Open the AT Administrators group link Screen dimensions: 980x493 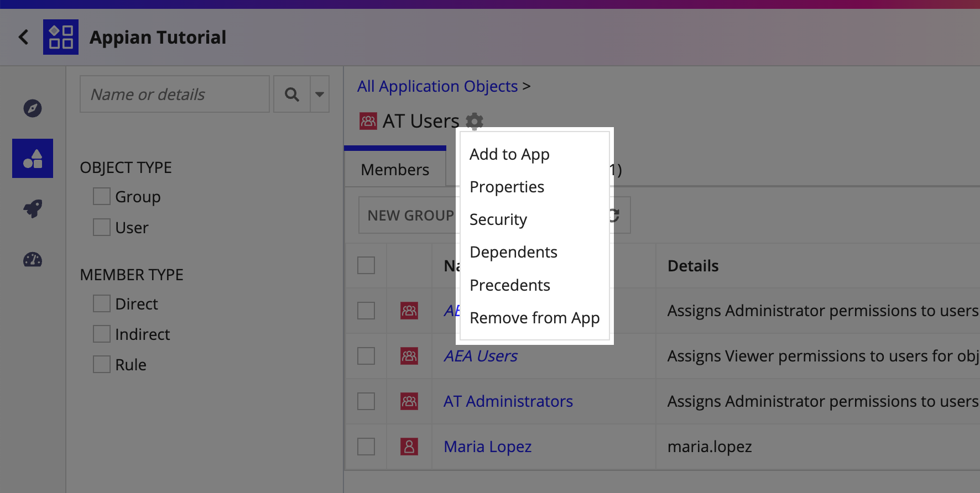pos(508,401)
